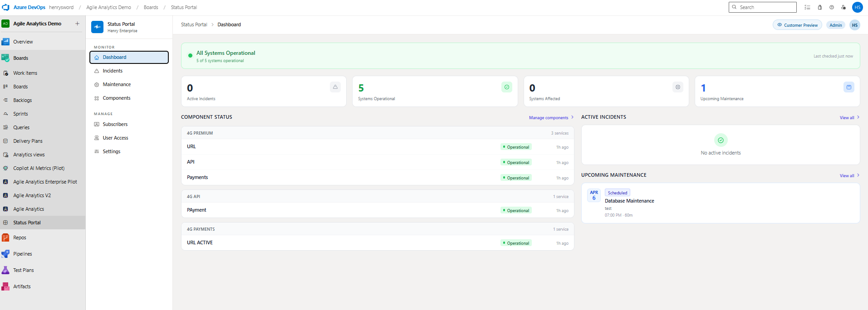Image resolution: width=868 pixels, height=310 pixels.
Task: Open Components in the Monitor menu
Action: [x=129, y=98]
